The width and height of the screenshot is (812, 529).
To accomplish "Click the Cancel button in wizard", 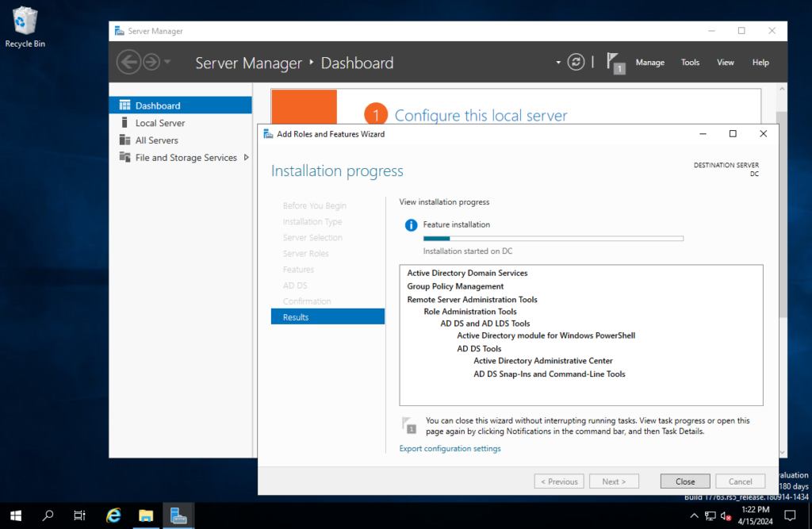I will coord(740,481).
